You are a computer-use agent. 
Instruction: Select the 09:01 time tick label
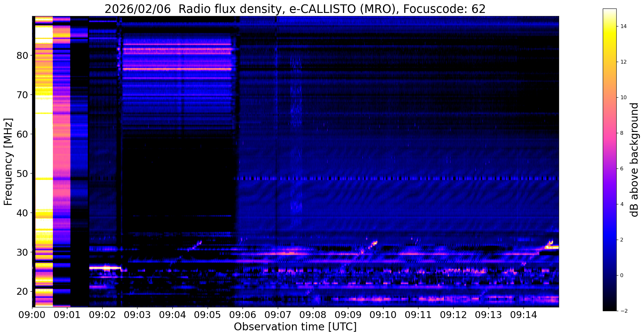(67, 314)
